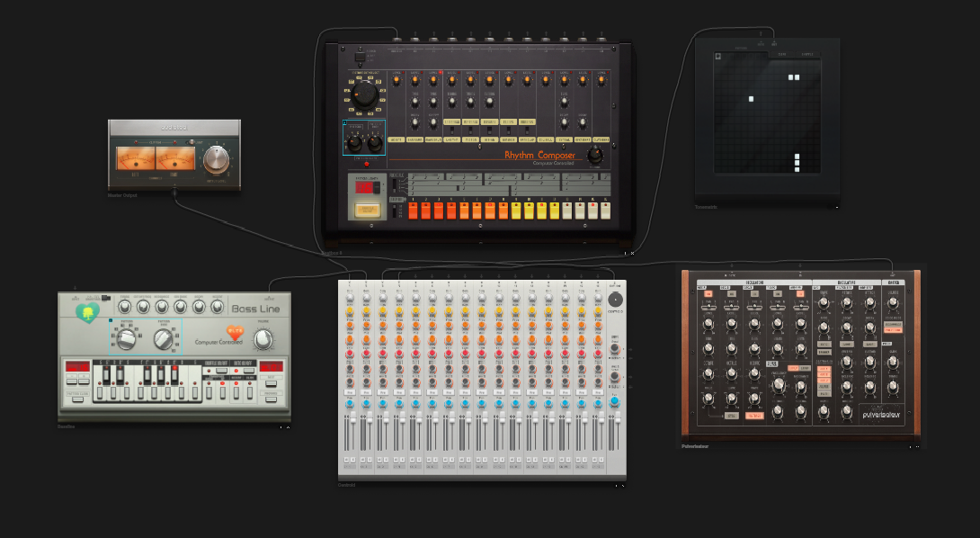Click the Tonematrix small corner icon in grid
Image resolution: width=980 pixels, height=538 pixels.
click(718, 57)
